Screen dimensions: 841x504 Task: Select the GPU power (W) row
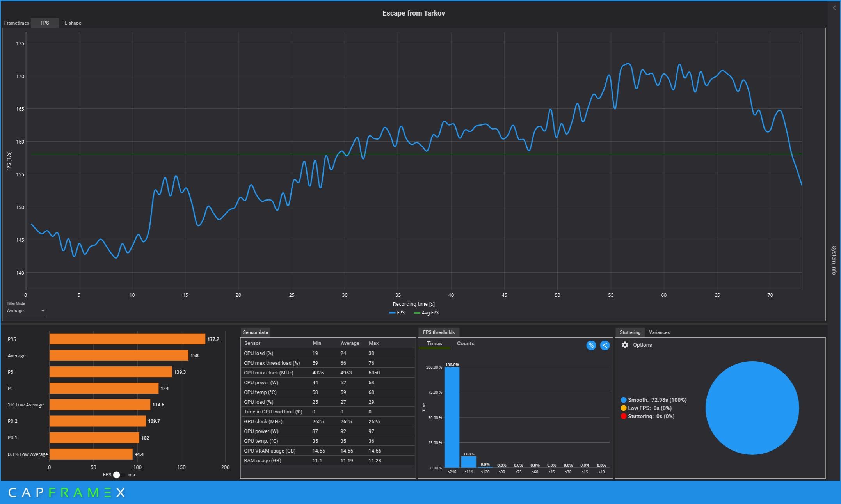point(328,431)
